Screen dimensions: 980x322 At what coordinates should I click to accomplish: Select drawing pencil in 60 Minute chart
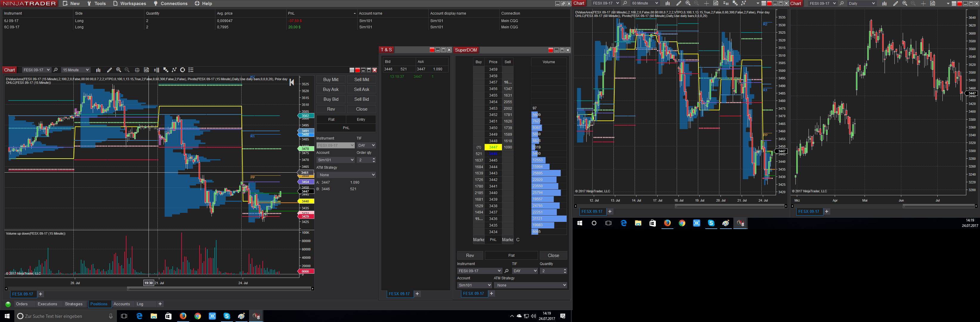pos(679,3)
